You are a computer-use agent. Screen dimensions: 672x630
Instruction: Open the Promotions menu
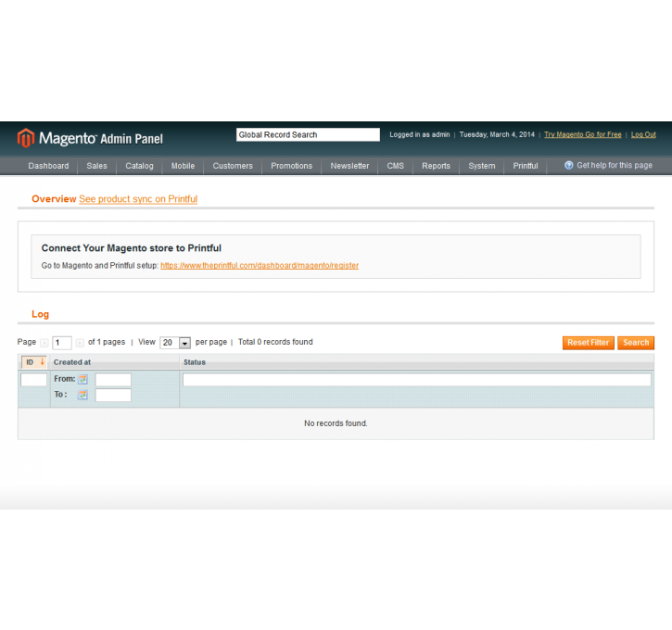click(x=291, y=166)
